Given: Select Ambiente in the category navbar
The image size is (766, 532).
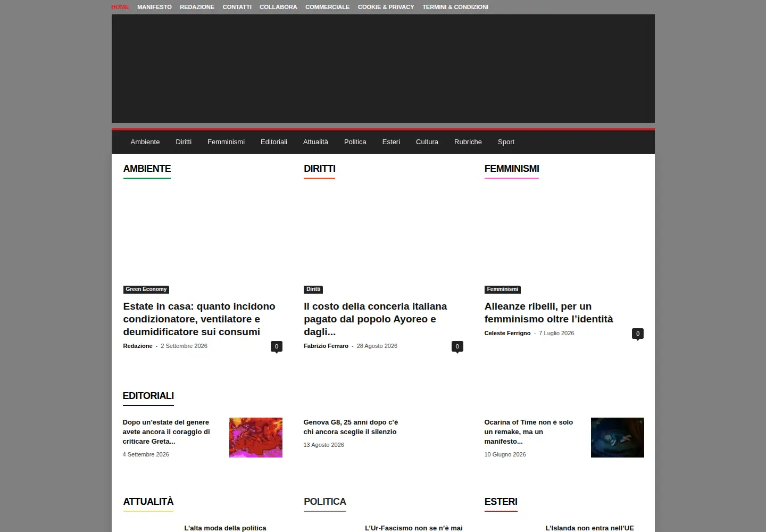Looking at the screenshot, I should (x=145, y=142).
